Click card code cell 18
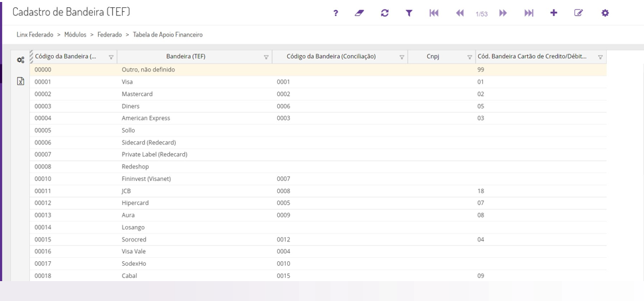 pos(481,191)
